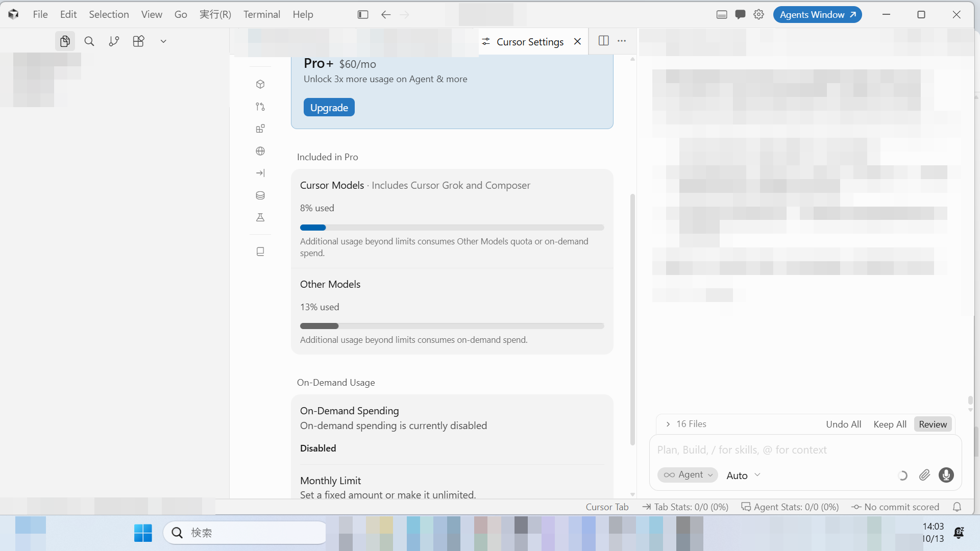Click Keep All changes

tap(890, 424)
